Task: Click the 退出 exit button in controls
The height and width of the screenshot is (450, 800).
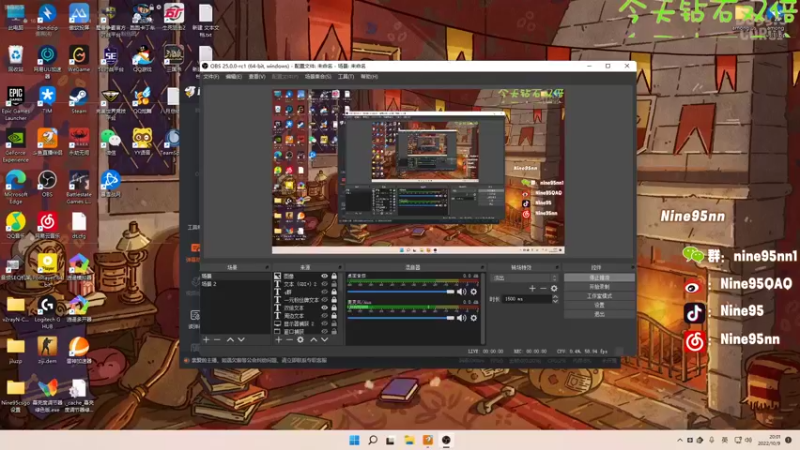Action: 599,314
